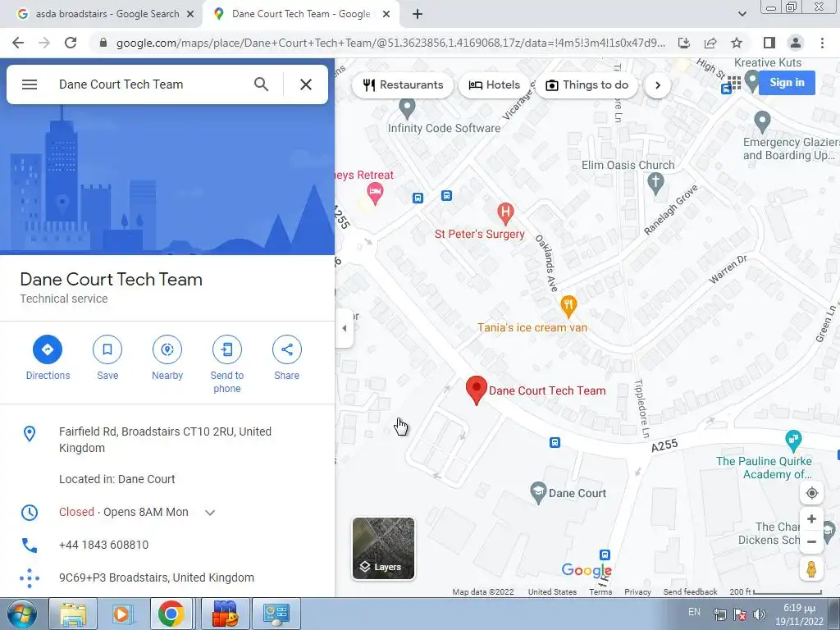
Task: Click the address Fairfield Rd, Broadstairs
Action: (x=165, y=440)
